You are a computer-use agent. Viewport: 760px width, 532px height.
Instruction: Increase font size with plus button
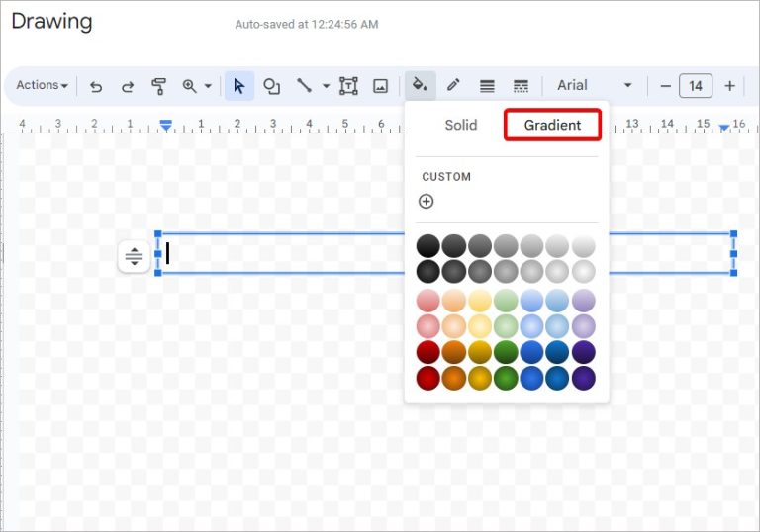(x=730, y=86)
